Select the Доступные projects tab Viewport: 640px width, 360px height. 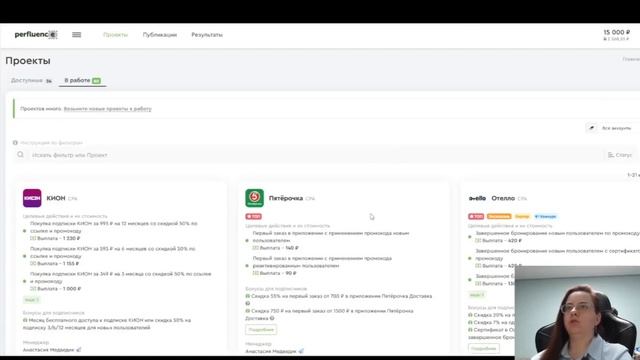[x=31, y=80]
